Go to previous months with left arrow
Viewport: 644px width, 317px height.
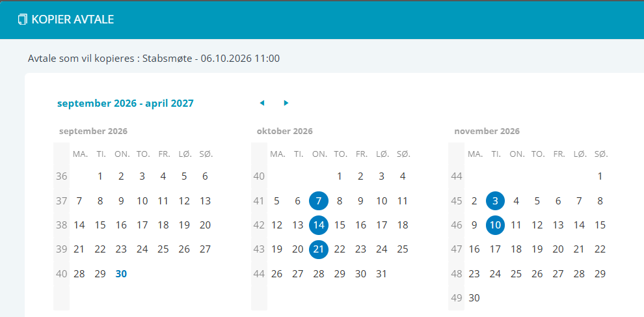click(x=262, y=103)
